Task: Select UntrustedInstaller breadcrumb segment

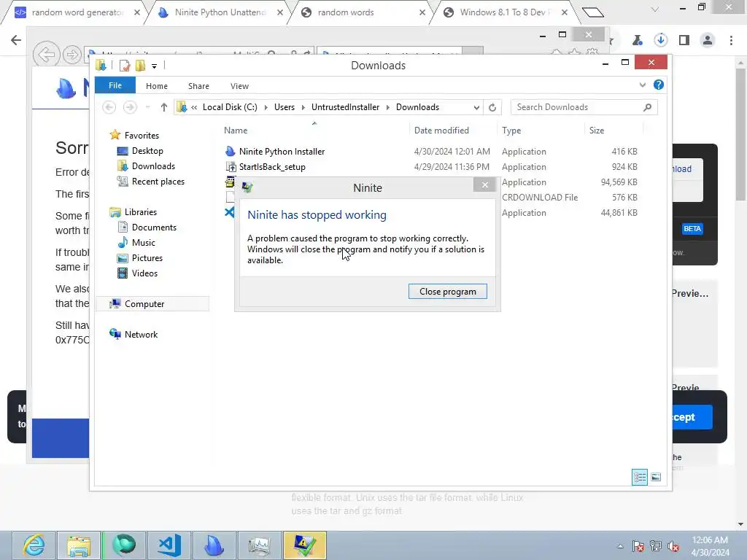Action: [x=345, y=107]
